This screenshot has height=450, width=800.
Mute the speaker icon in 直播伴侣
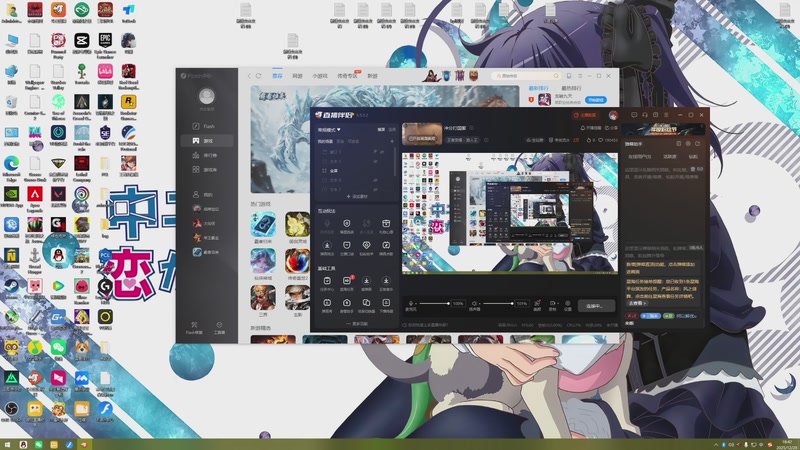473,303
